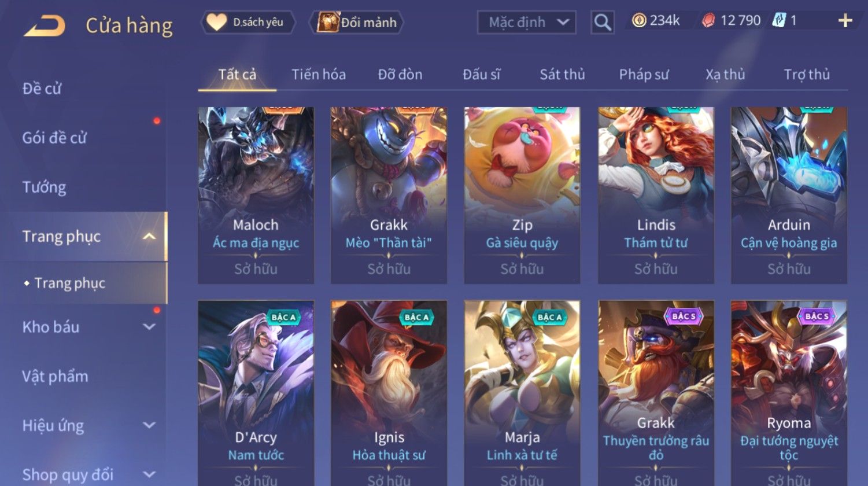Open the Mặc định sort dropdown

(527, 23)
